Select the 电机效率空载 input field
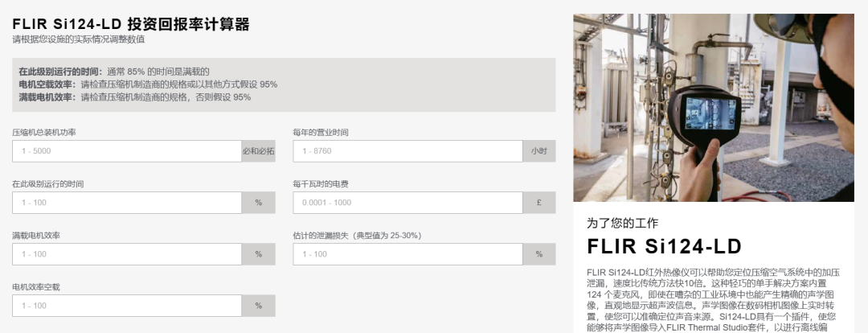Screen dimensions: 868x333 click(x=127, y=306)
